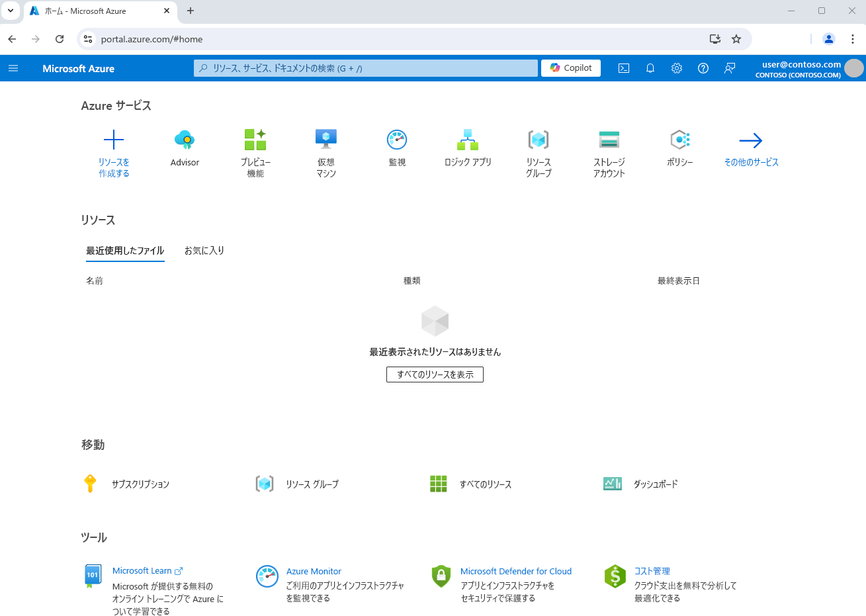866x616 pixels.
Task: Open the feedback icon in header
Action: 730,68
